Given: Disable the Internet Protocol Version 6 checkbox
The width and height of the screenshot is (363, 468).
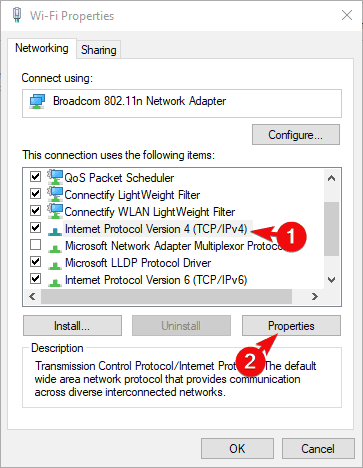Looking at the screenshot, I should [35, 278].
